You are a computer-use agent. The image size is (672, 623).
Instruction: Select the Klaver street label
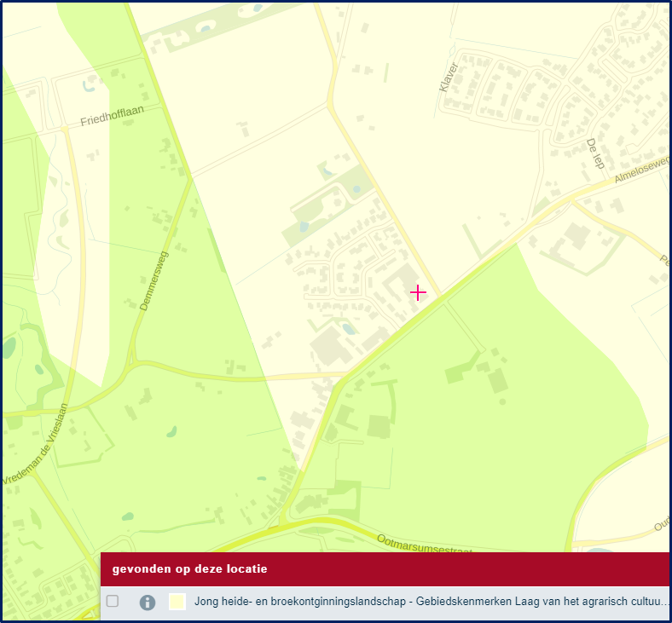[x=449, y=77]
